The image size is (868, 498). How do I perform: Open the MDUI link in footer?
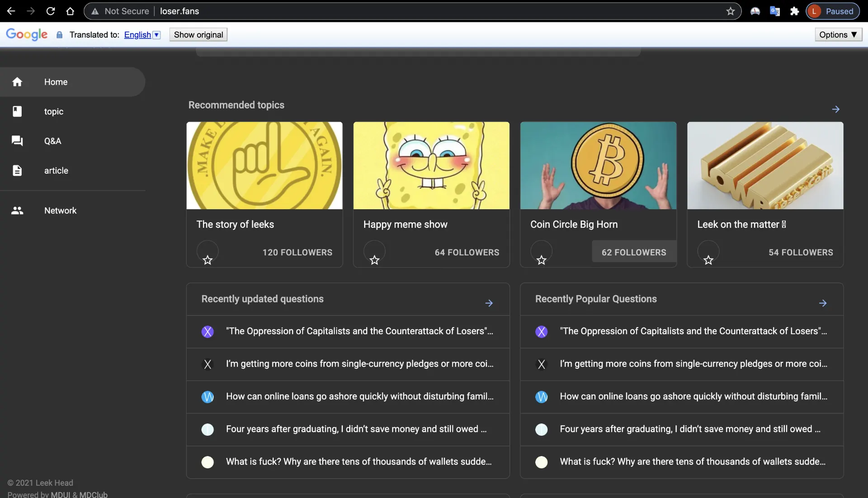pyautogui.click(x=61, y=494)
